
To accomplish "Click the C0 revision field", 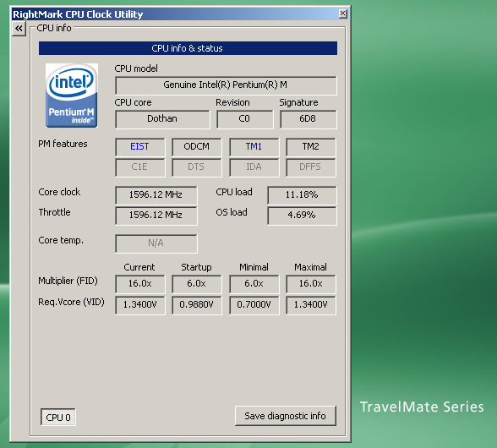I will pyautogui.click(x=244, y=119).
